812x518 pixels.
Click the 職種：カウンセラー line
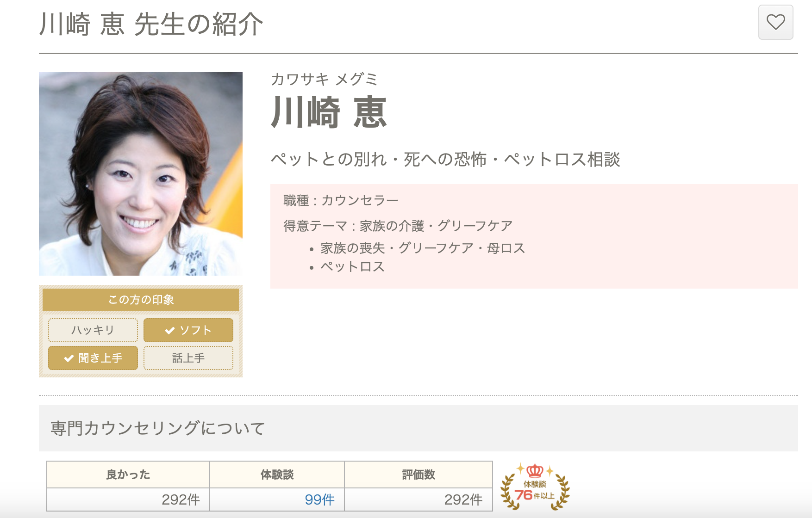341,200
